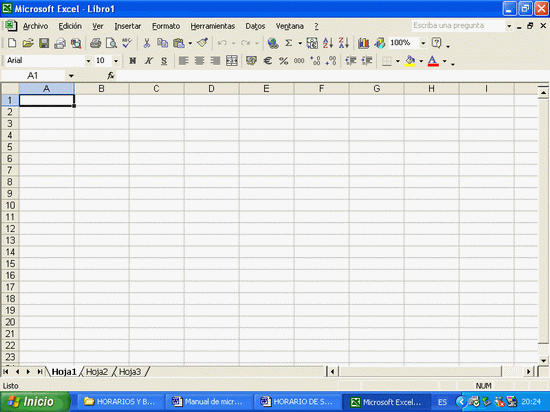This screenshot has height=412, width=550.
Task: Increase decimal places
Action: tap(315, 61)
